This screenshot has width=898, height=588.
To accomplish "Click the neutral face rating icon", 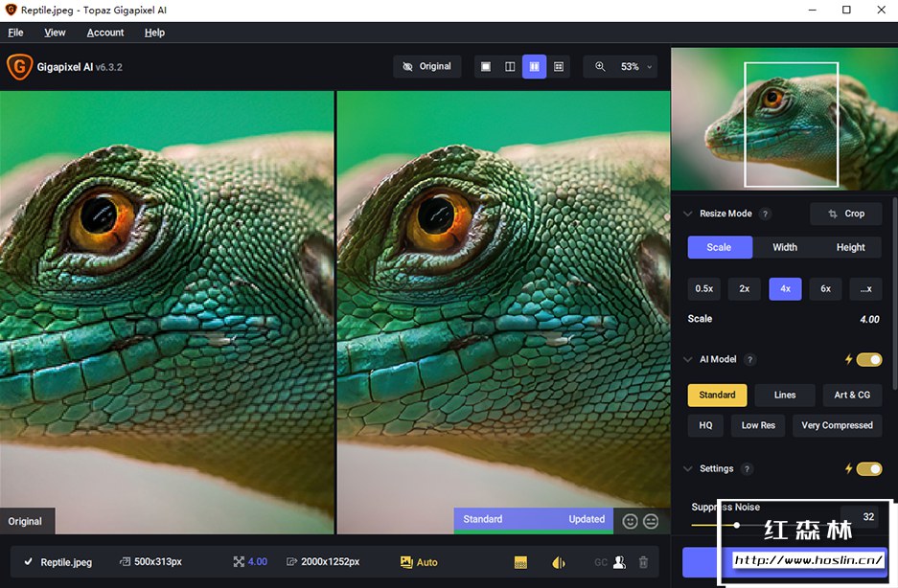I will tap(651, 521).
